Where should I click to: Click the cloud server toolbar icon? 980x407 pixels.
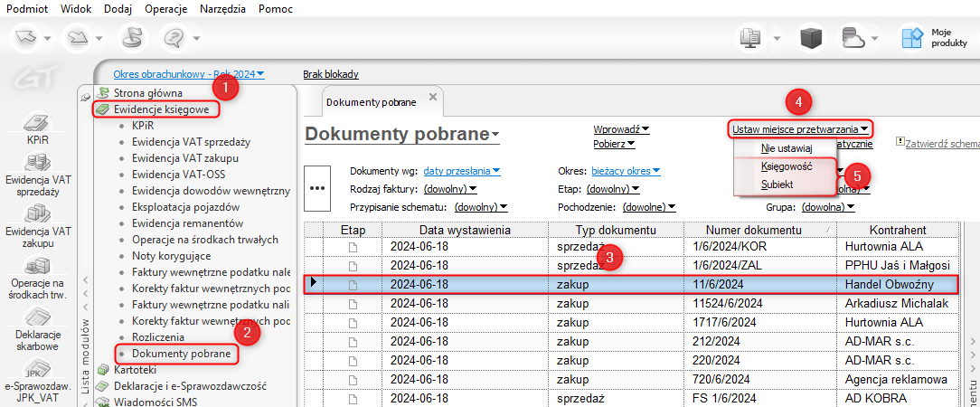click(x=853, y=37)
